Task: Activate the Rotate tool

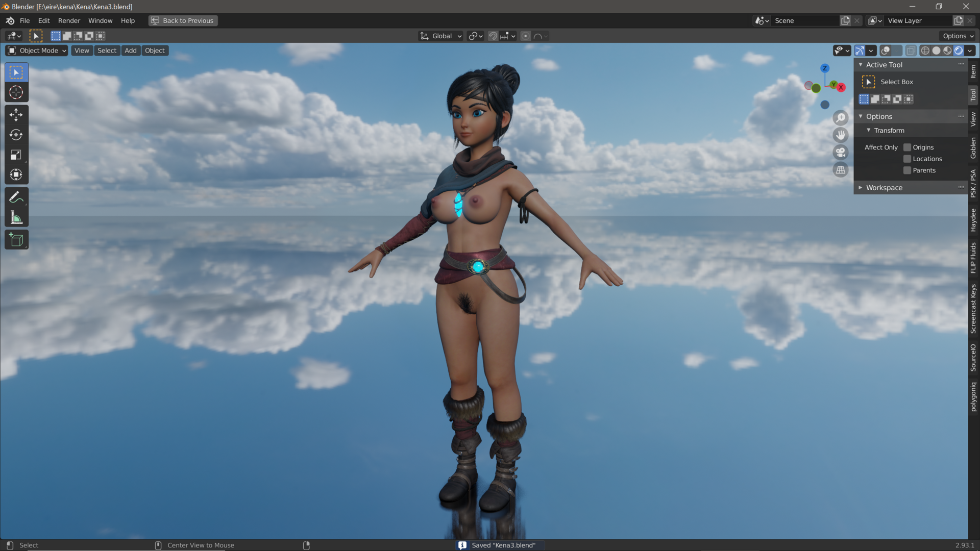Action: pos(16,135)
